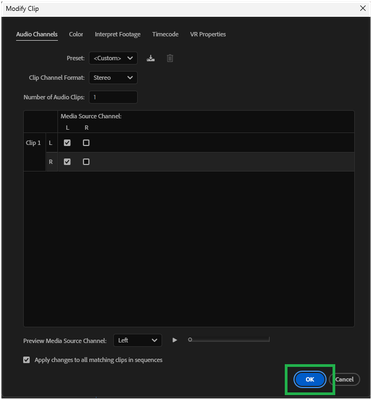Click the Cancel button
372x400 pixels.
tap(344, 379)
